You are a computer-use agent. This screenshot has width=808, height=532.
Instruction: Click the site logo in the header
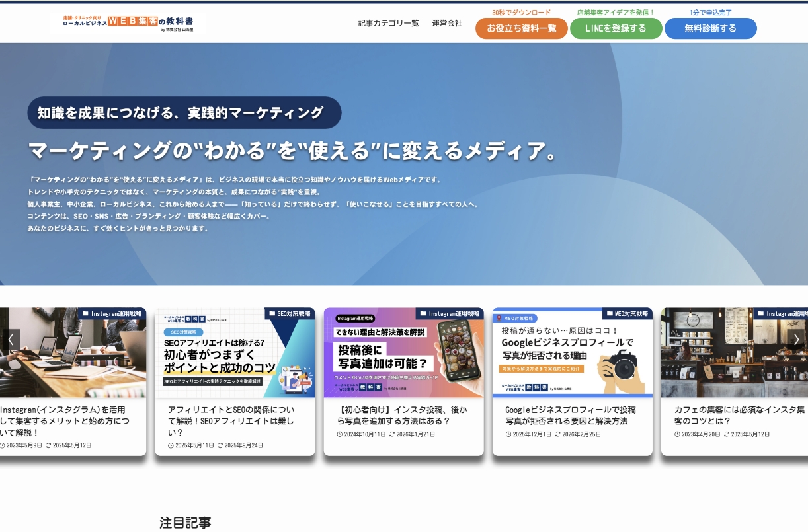(x=128, y=23)
